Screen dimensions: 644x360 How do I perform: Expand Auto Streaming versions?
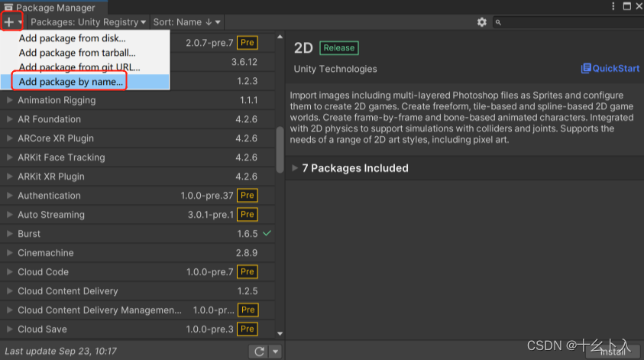tap(9, 215)
